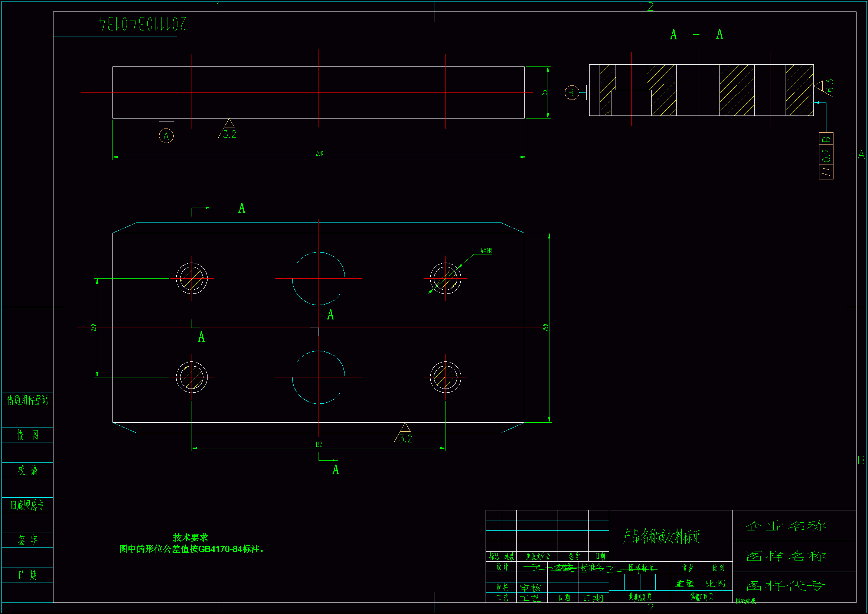Viewport: 868px width, 614px height.
Task: Select the 4XM8 leader text
Action: [486, 250]
